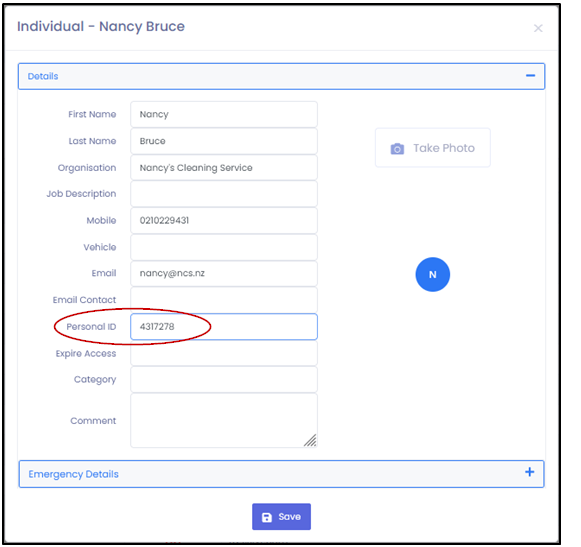Open the Emergency Details section header
This screenshot has height=547, width=581.
281,474
